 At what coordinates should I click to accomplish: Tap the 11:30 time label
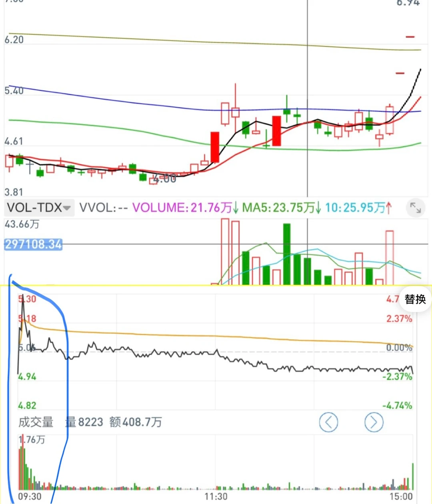click(216, 496)
